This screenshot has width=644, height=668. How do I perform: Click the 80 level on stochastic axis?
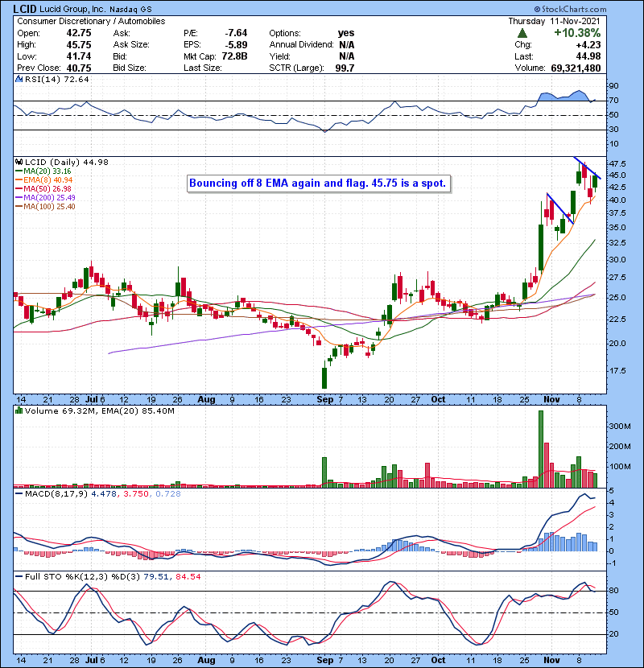tap(613, 591)
